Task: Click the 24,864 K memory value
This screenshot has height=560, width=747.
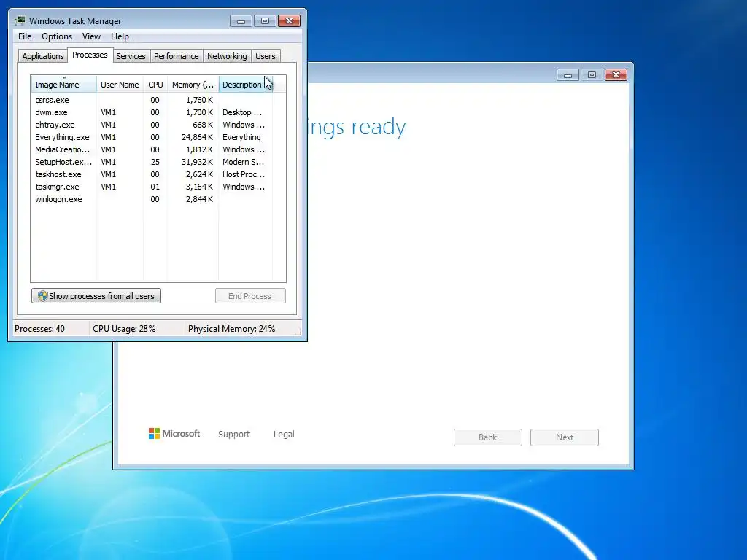Action: [197, 137]
